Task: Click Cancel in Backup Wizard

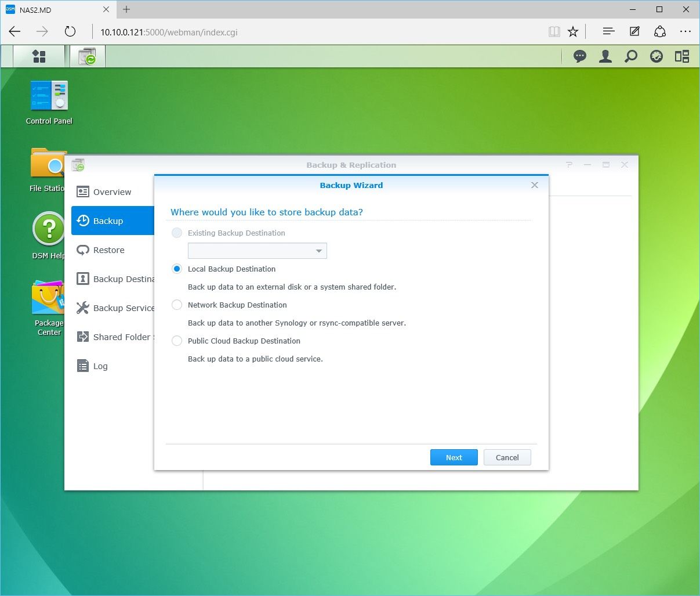Action: 507,457
